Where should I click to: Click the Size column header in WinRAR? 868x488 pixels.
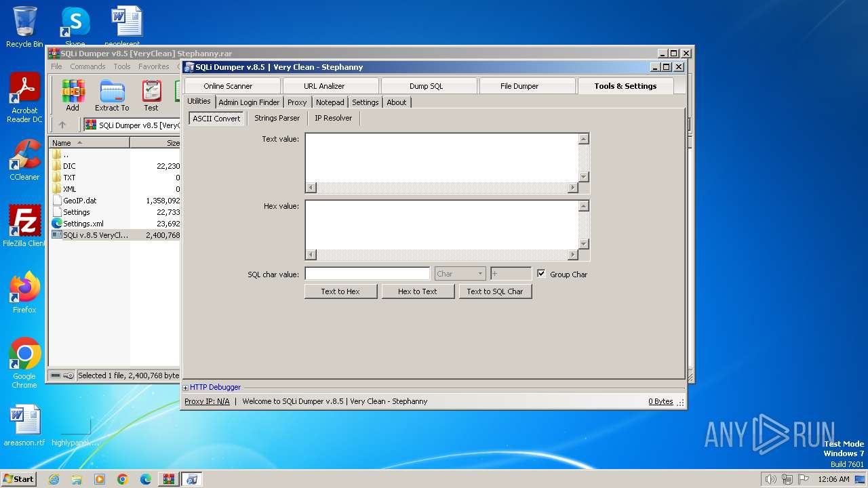point(155,143)
